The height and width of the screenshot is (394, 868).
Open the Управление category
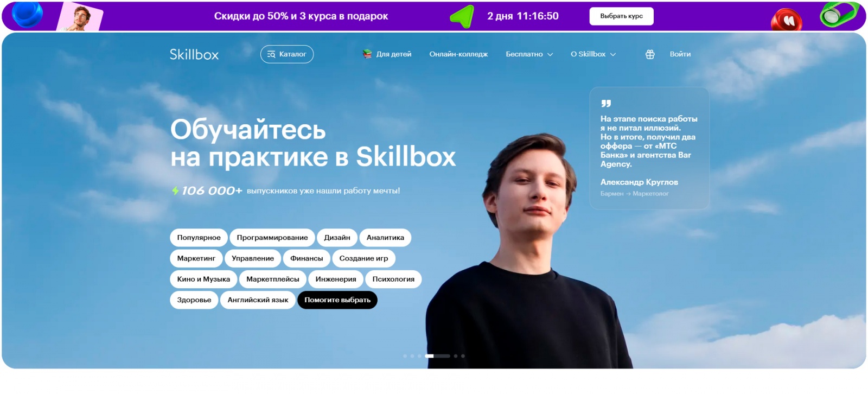(253, 258)
